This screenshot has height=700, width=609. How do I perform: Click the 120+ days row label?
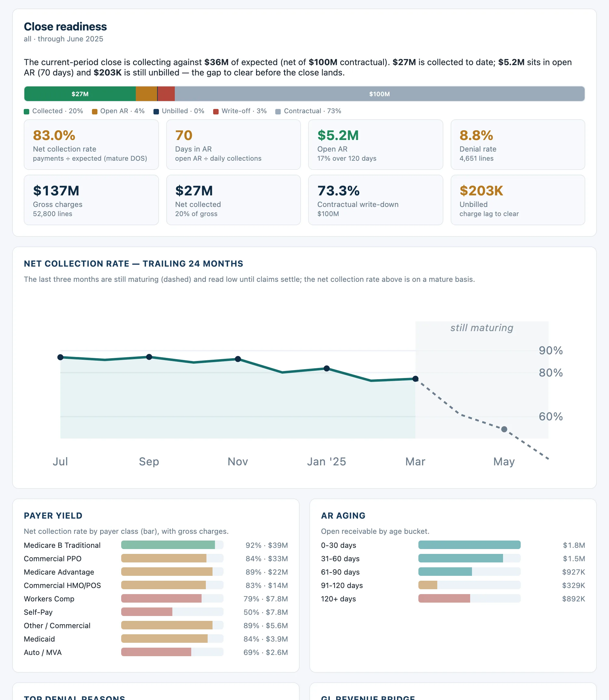[338, 599]
